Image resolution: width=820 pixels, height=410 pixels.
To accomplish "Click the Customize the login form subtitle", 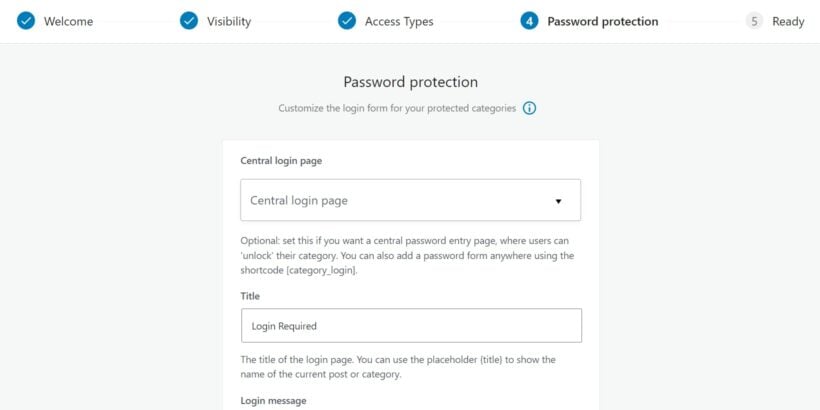I will (397, 108).
